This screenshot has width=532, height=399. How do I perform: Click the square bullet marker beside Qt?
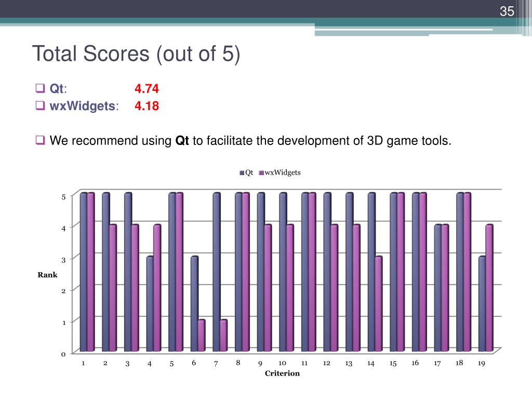tap(40, 88)
